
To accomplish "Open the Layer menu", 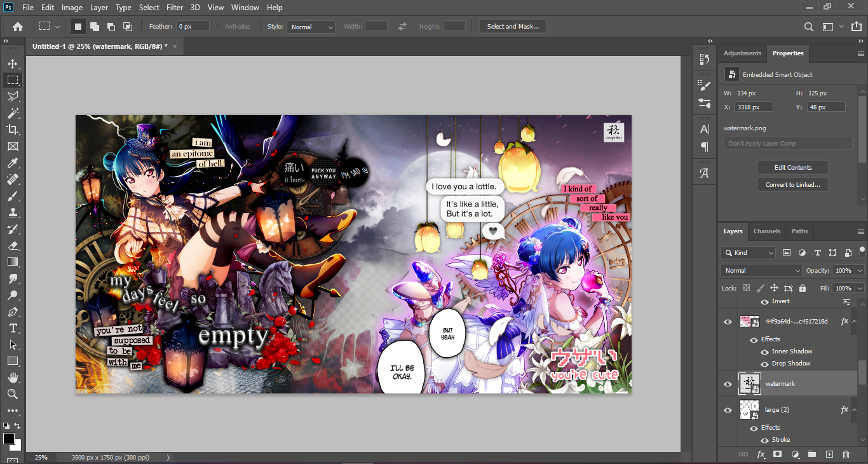I will (98, 8).
